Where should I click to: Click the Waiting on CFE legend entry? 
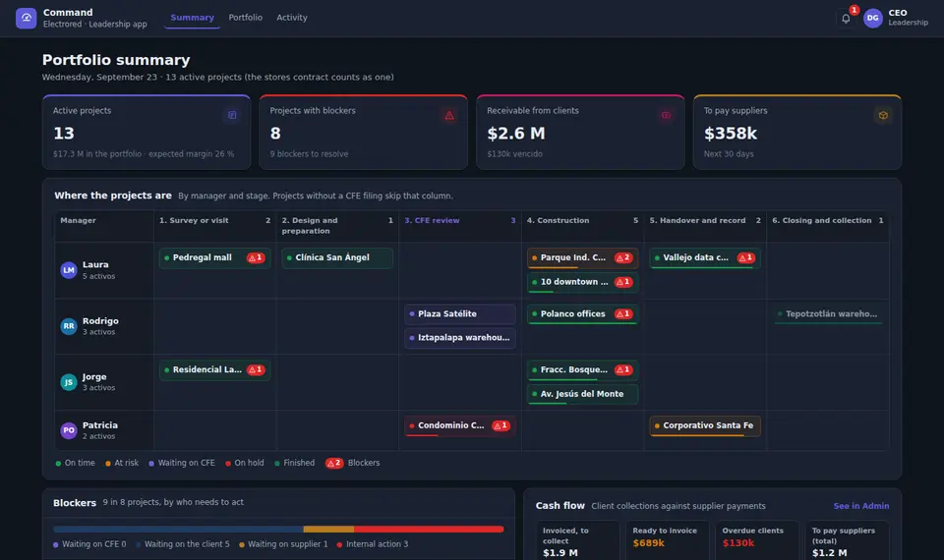coord(182,463)
